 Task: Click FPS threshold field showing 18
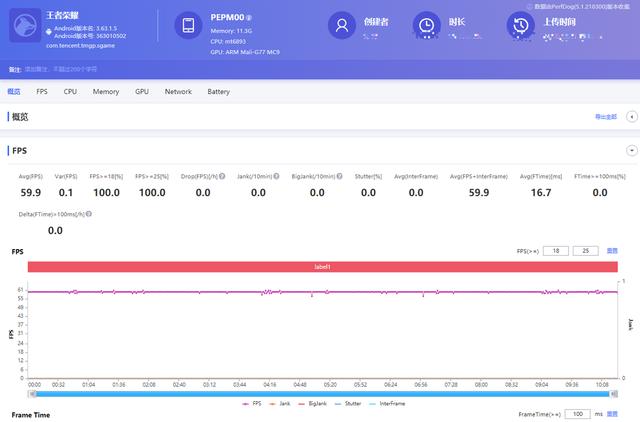pos(556,251)
